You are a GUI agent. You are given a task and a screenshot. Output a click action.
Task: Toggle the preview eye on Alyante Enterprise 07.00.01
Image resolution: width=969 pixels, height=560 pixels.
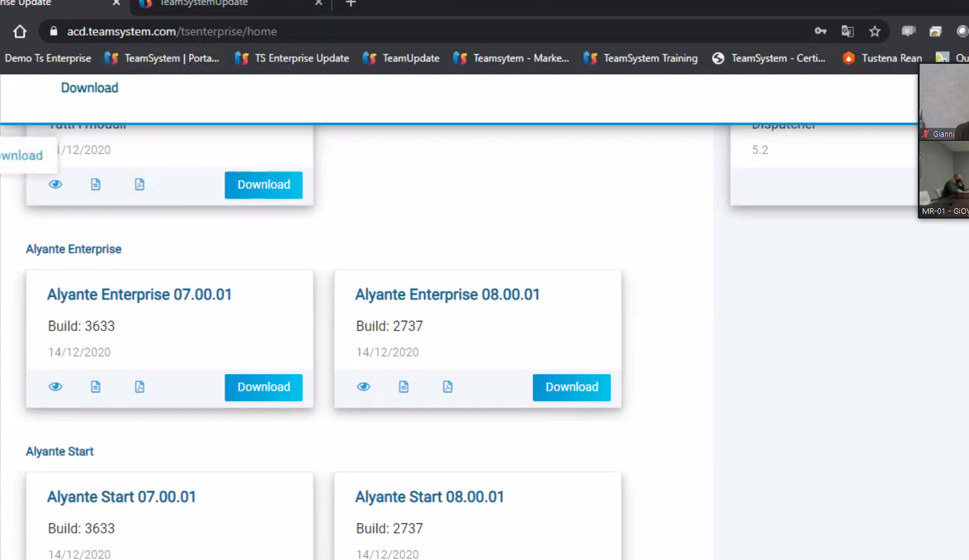[55, 387]
